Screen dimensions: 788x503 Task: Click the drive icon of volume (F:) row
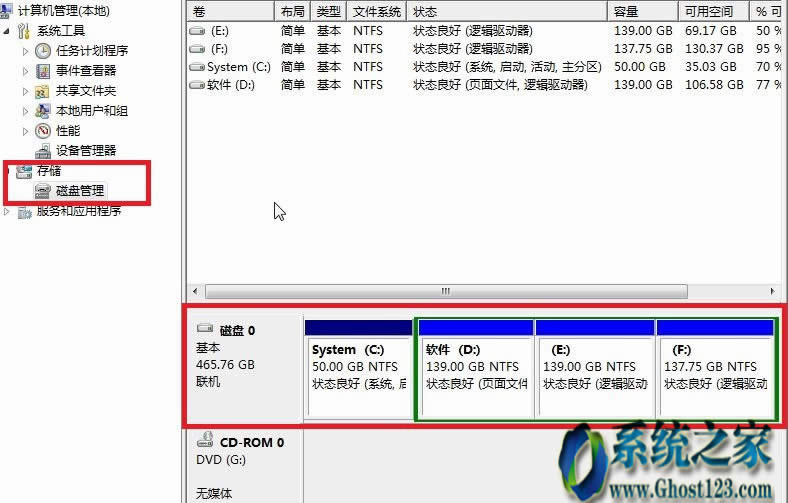pyautogui.click(x=197, y=49)
